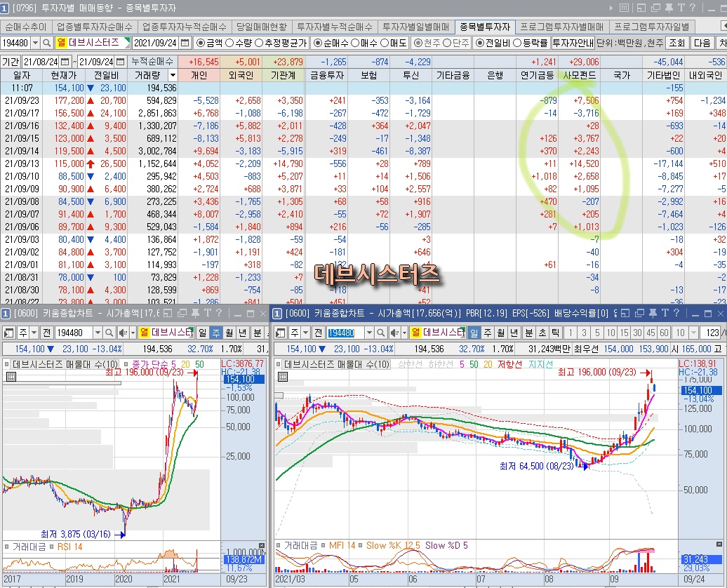Image resolution: width=727 pixels, height=588 pixels.
Task: Click the 사모펀드 column header
Action: [579, 75]
